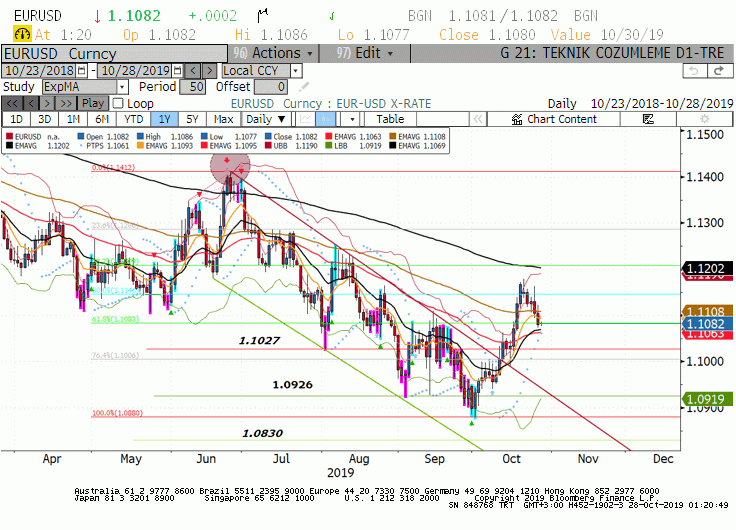736x530 pixels.
Task: Select the 3D range tab
Action: 45,119
